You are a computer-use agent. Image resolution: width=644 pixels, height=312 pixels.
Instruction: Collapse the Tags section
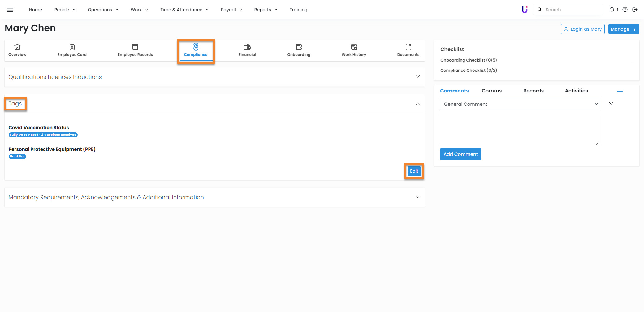417,104
